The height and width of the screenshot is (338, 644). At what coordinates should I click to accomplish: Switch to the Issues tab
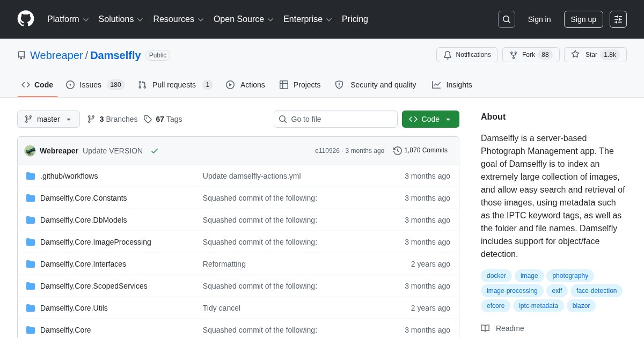(x=95, y=85)
